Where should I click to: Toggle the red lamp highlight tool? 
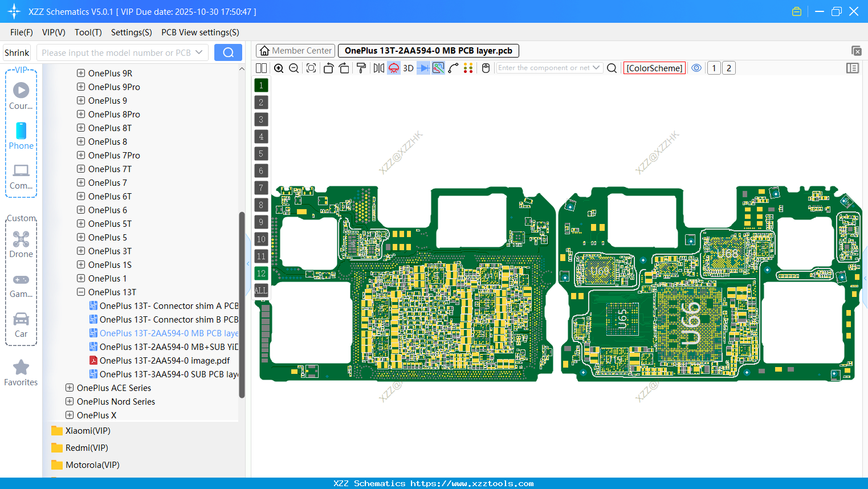click(x=394, y=68)
